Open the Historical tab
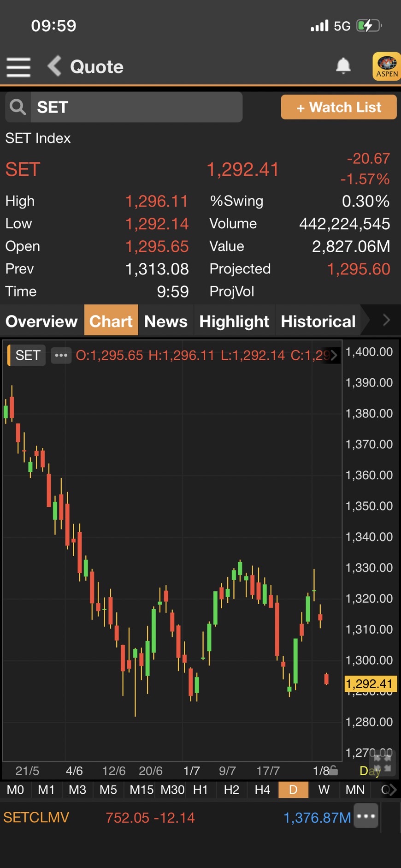This screenshot has width=401, height=868. [318, 321]
